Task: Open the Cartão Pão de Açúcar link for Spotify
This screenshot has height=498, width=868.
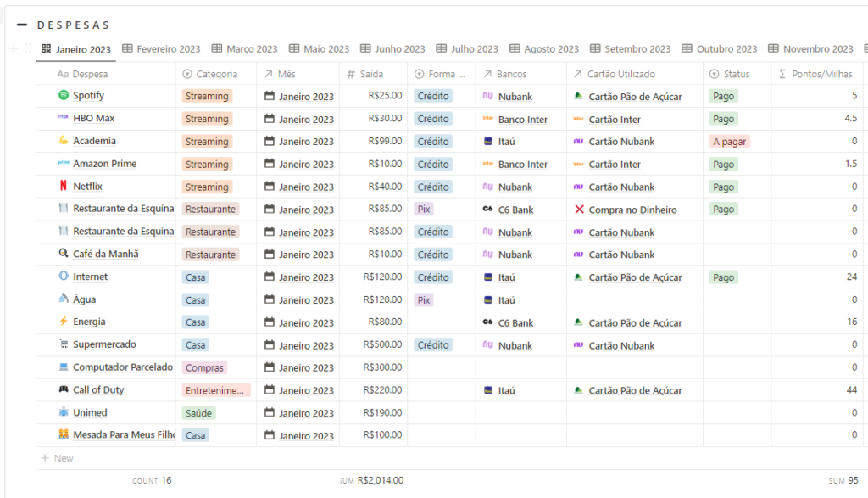Action: click(x=635, y=97)
